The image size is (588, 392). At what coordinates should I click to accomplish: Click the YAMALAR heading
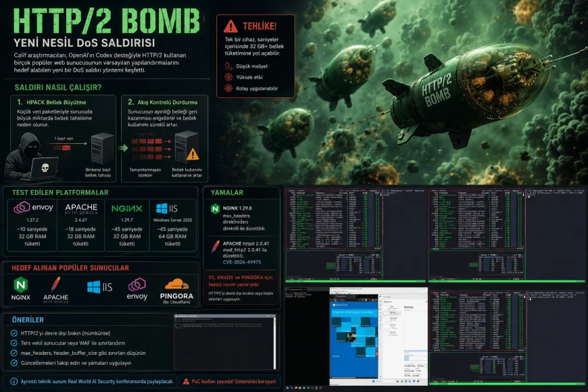[x=227, y=193]
